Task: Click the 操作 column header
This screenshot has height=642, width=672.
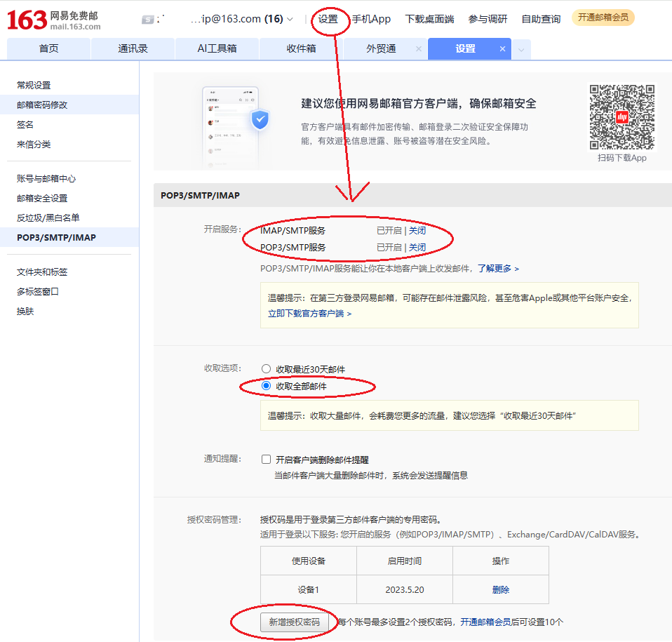Action: pos(501,561)
